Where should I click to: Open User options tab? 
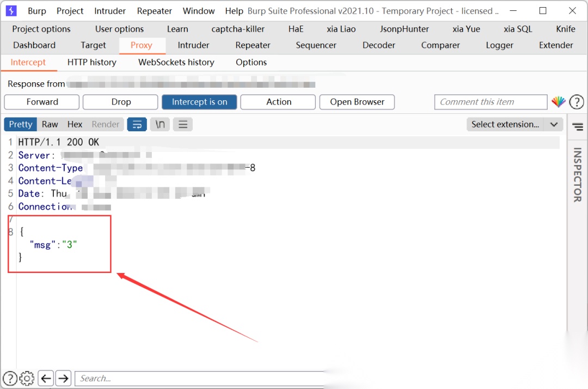click(119, 29)
